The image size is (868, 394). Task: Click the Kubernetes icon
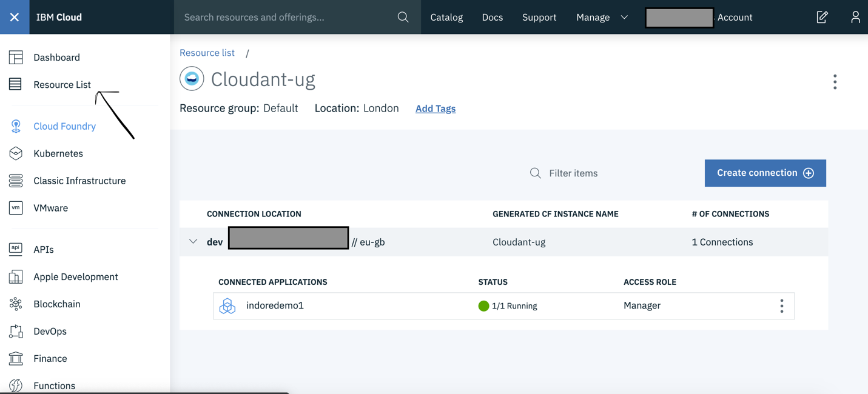click(x=16, y=153)
